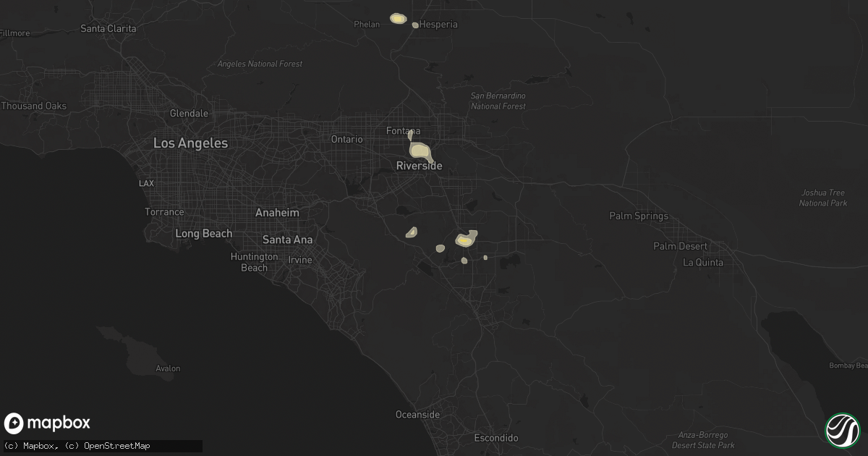Click the Thousand Oaks label
Viewport: 868px width, 456px height.
33,106
